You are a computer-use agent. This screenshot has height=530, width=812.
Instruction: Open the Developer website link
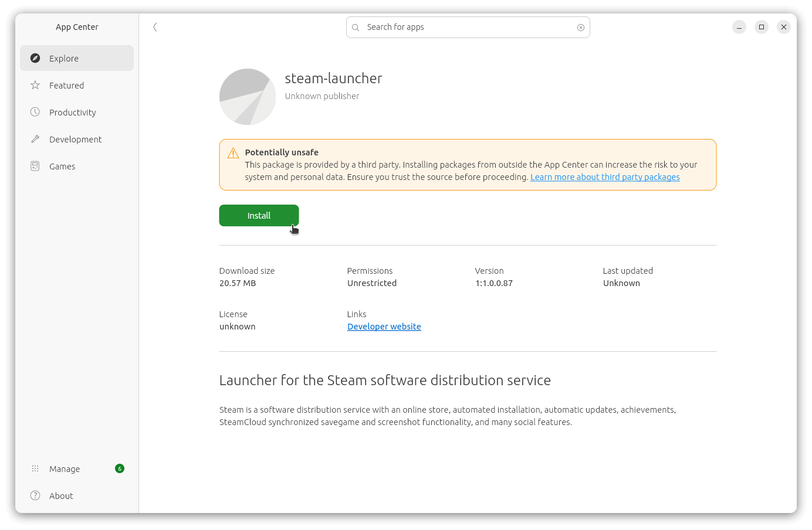tap(384, 327)
